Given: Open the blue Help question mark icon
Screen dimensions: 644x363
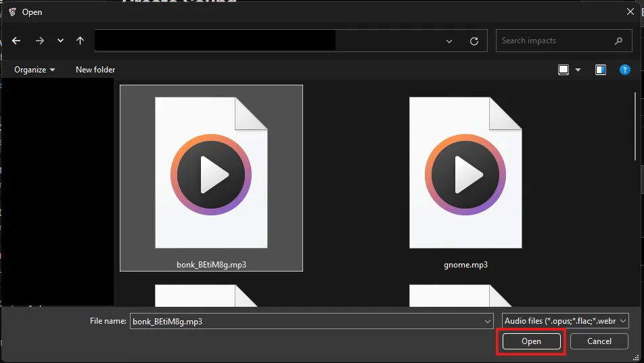Looking at the screenshot, I should (x=625, y=70).
